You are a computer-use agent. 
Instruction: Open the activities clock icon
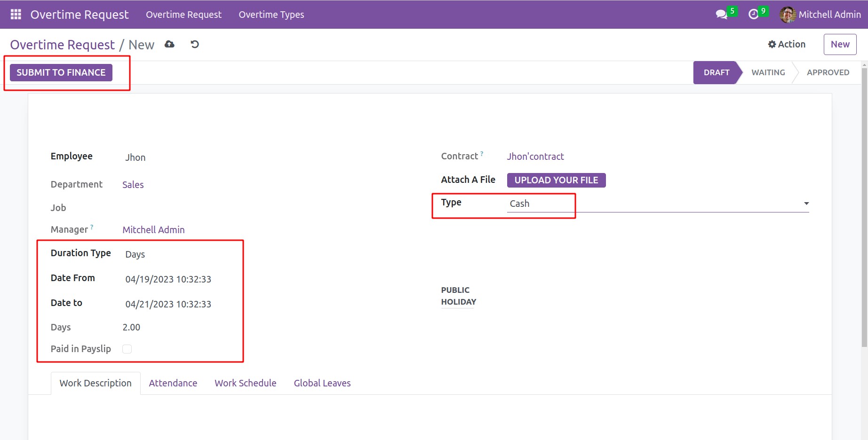pyautogui.click(x=753, y=15)
